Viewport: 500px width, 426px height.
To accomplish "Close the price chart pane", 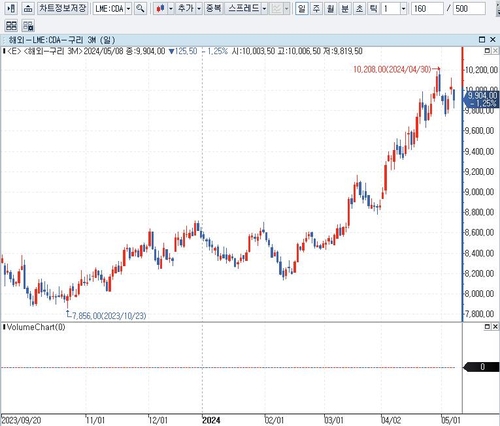I will (495, 51).
